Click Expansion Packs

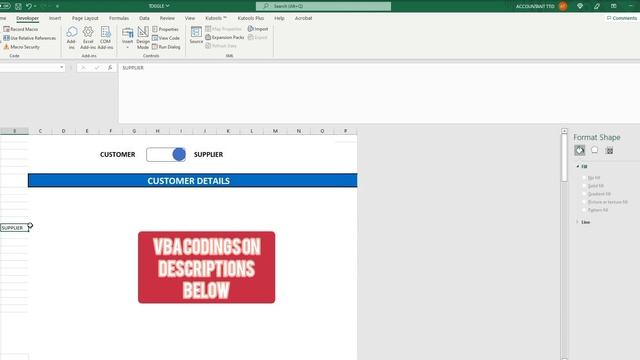tap(224, 37)
